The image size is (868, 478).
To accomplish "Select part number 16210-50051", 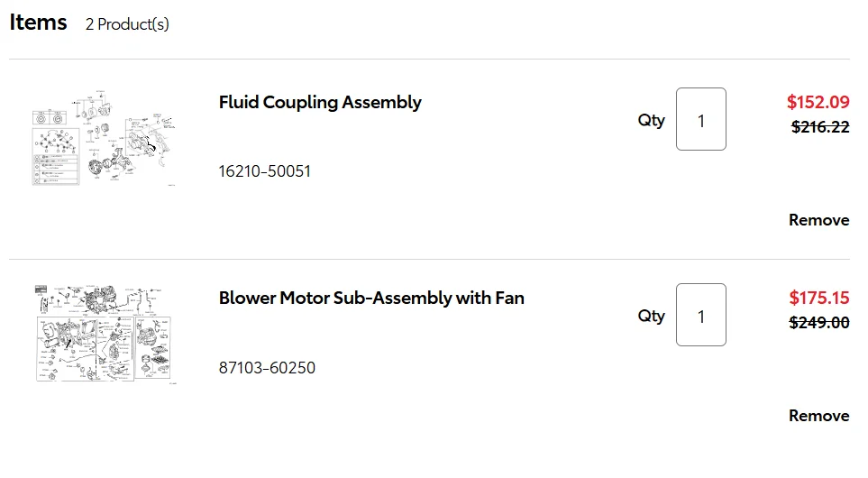I will 265,171.
